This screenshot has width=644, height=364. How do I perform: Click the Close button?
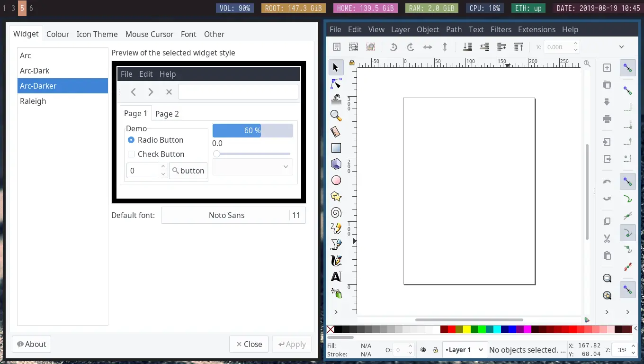(249, 344)
